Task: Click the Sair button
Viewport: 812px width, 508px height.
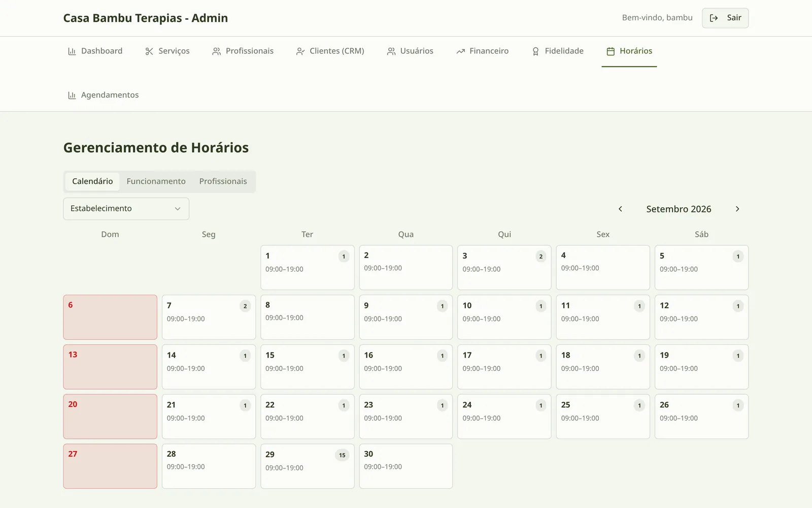Action: (725, 18)
